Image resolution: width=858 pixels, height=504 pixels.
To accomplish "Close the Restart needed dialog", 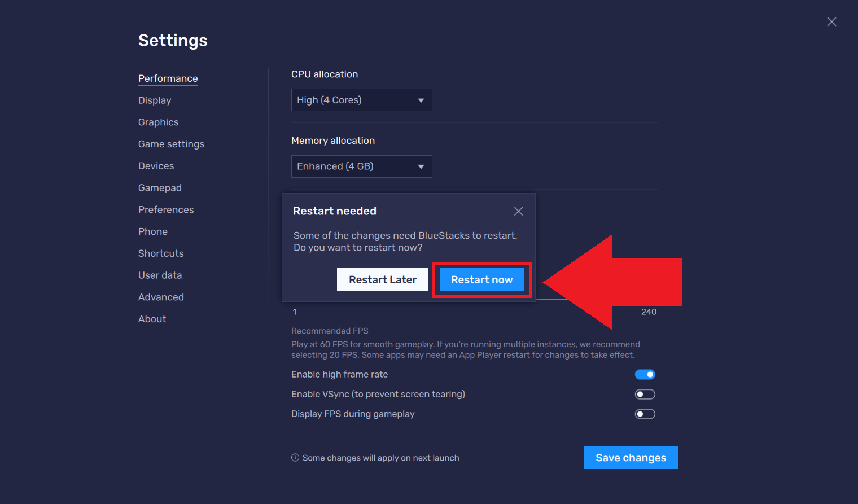I will tap(518, 211).
